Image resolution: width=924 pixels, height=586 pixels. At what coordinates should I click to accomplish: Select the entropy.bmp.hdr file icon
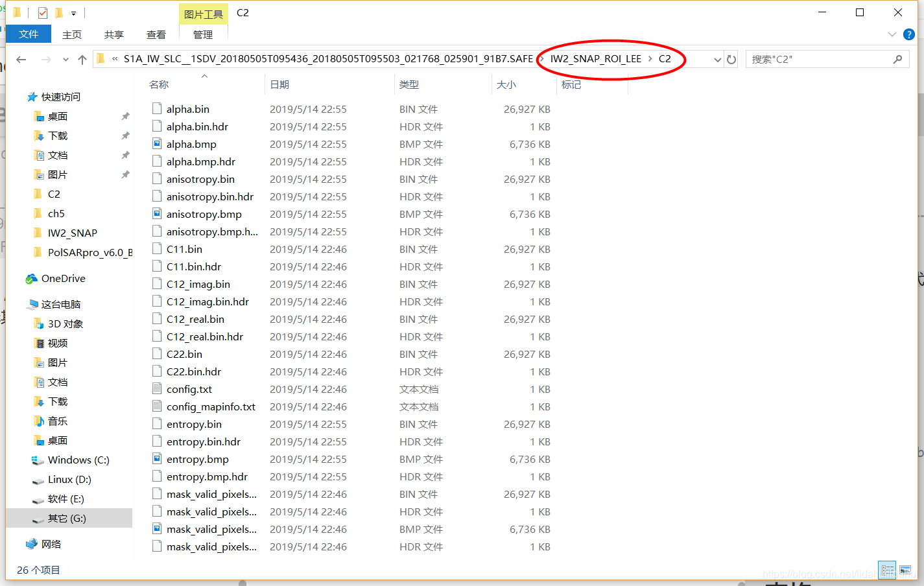(157, 476)
